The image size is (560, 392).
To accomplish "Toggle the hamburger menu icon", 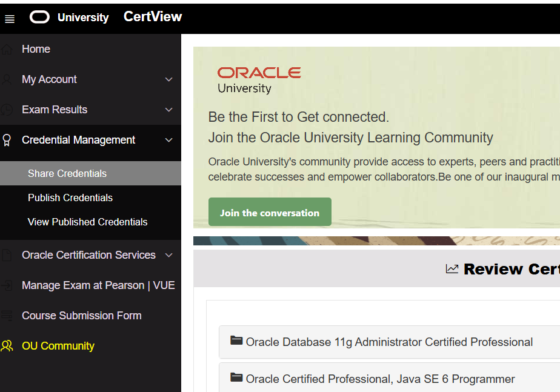I will pos(10,19).
